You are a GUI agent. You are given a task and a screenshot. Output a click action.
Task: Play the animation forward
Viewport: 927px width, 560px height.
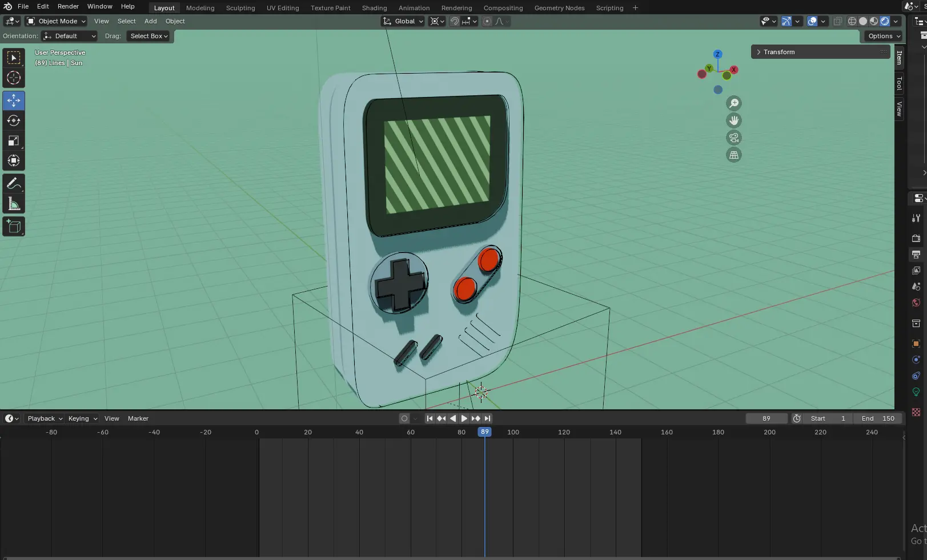464,418
